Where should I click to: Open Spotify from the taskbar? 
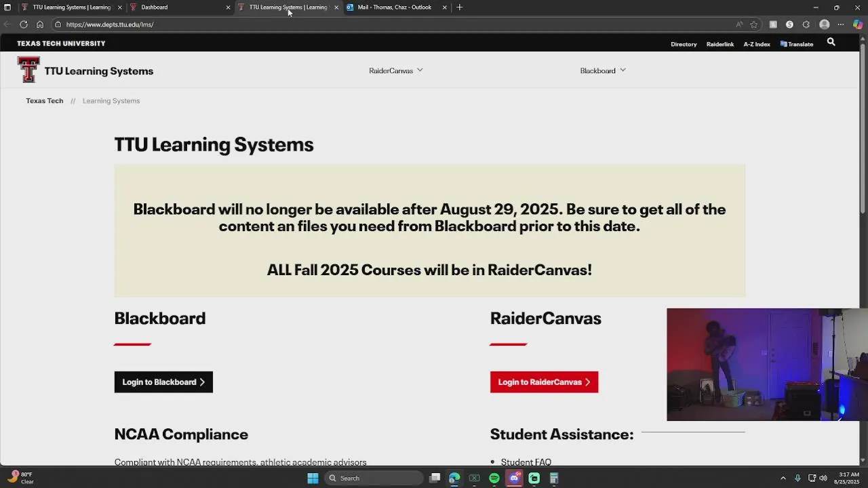point(494,479)
